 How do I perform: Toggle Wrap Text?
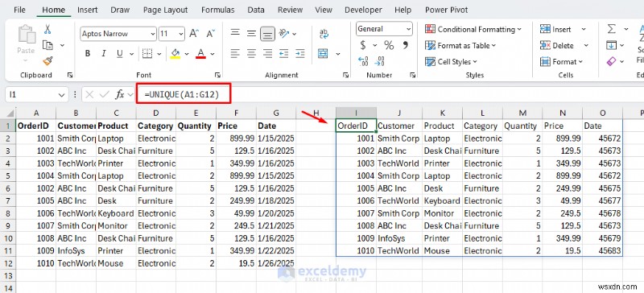(x=324, y=33)
